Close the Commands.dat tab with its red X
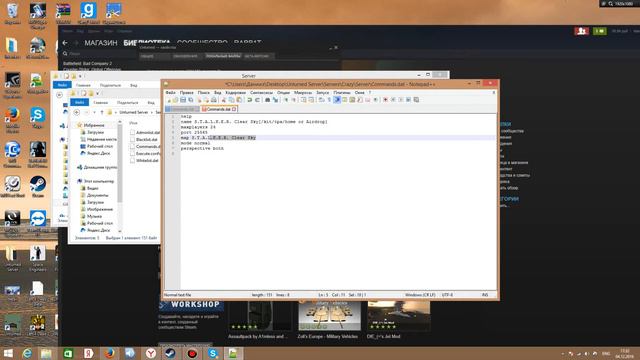 [234, 109]
